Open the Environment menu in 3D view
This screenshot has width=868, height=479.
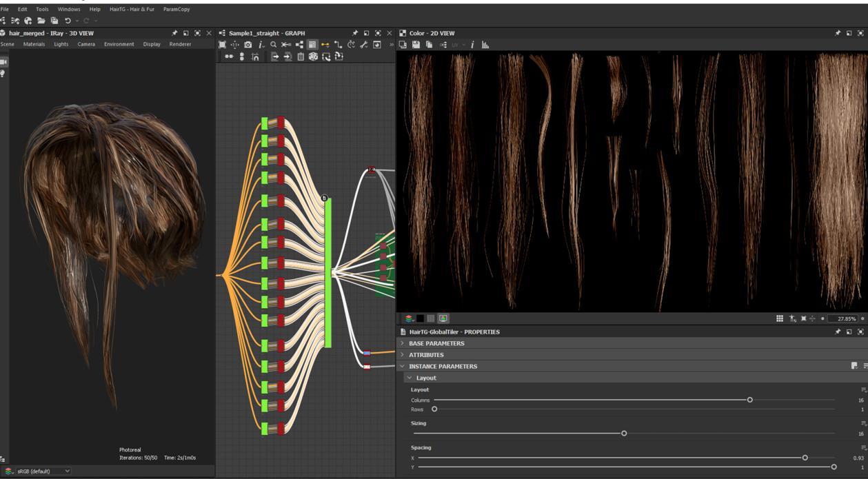(119, 44)
